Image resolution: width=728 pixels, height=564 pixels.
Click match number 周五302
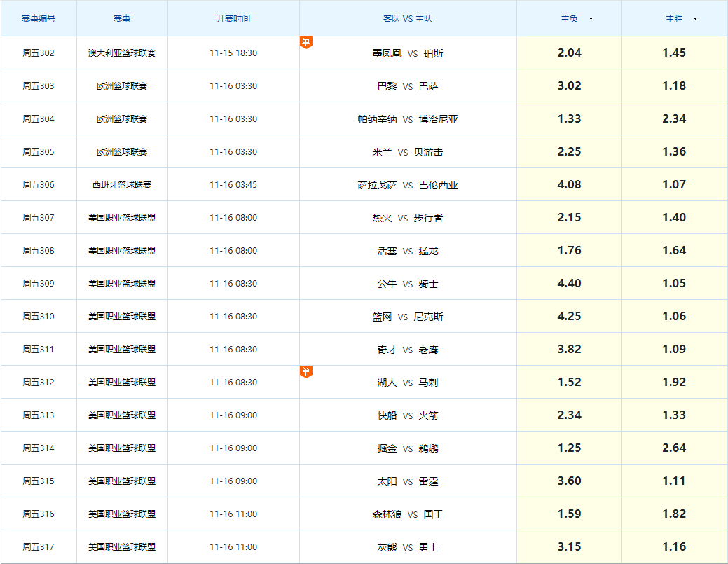coord(39,53)
